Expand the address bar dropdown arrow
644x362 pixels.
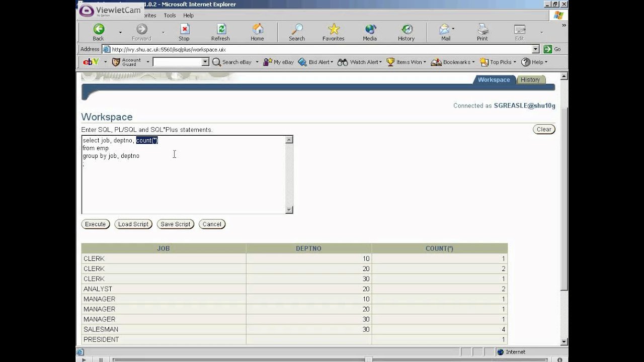tap(535, 49)
